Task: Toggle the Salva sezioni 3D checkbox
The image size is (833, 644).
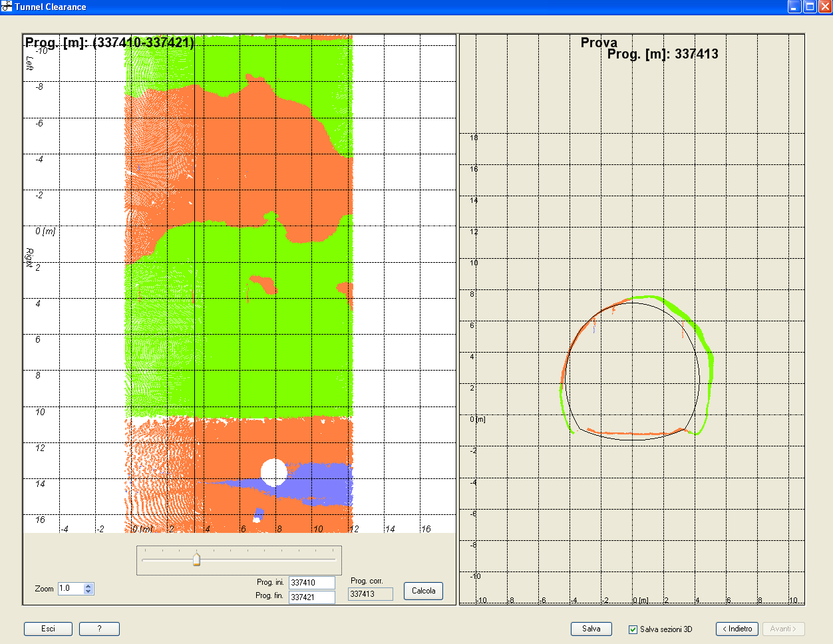Action: (x=633, y=629)
